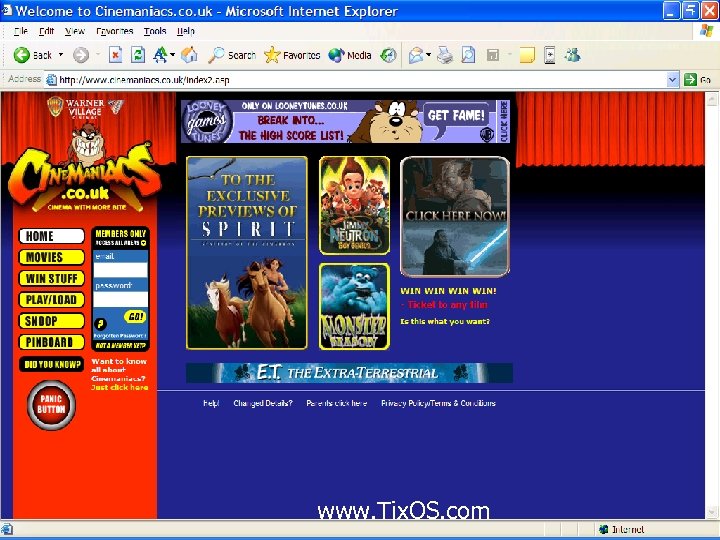Screen dimensions: 720x540
Task: Open the Spirit exclusive previews poster
Action: pyautogui.click(x=247, y=253)
